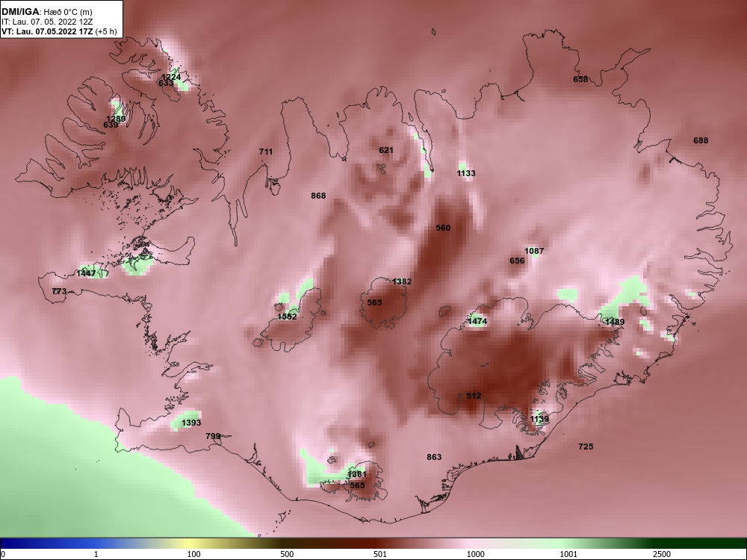Click the 'VT: Lau. 07.05.2022 17Z (+5 h)' line

[58, 31]
